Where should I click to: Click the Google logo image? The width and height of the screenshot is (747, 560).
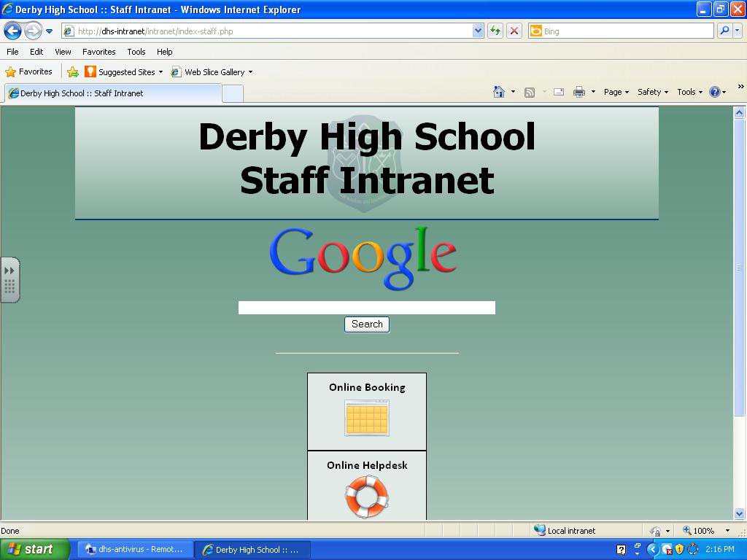tap(363, 257)
